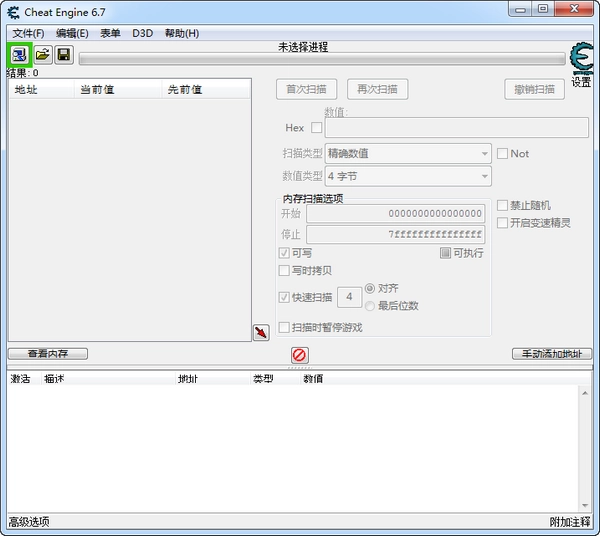Click the red clear list icon
Image resolution: width=600 pixels, height=536 pixels.
click(299, 355)
